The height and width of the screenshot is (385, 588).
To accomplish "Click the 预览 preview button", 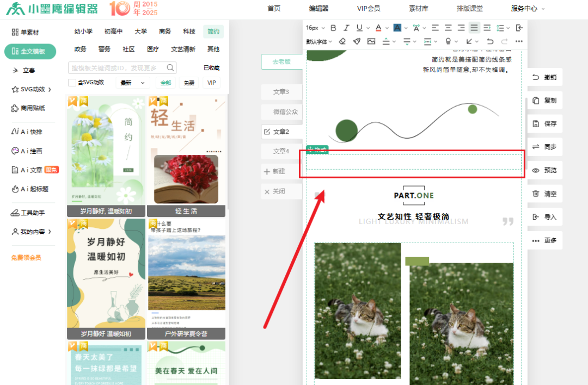I will 544,170.
